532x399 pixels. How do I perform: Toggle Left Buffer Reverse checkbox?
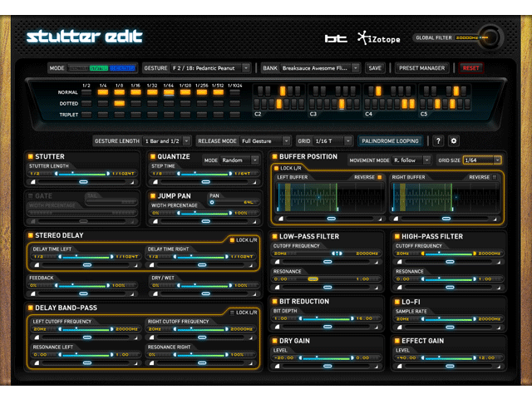380,177
